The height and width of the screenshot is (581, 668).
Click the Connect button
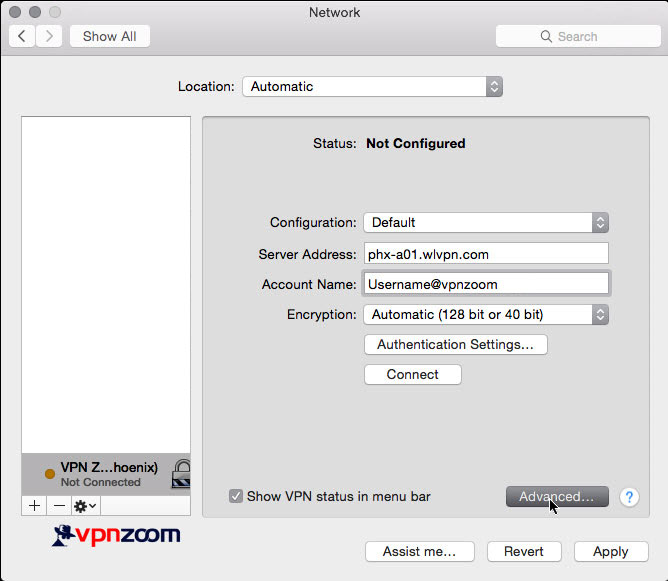pyautogui.click(x=412, y=374)
